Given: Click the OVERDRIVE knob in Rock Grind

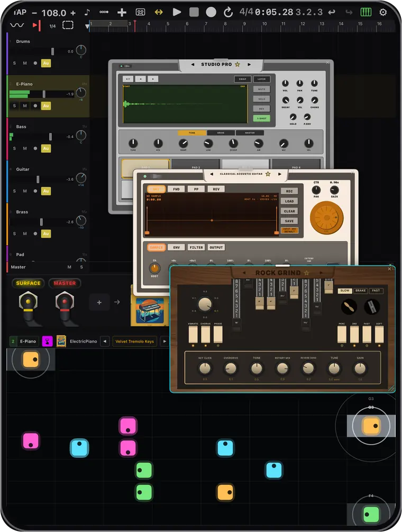Looking at the screenshot, I should 231,368.
